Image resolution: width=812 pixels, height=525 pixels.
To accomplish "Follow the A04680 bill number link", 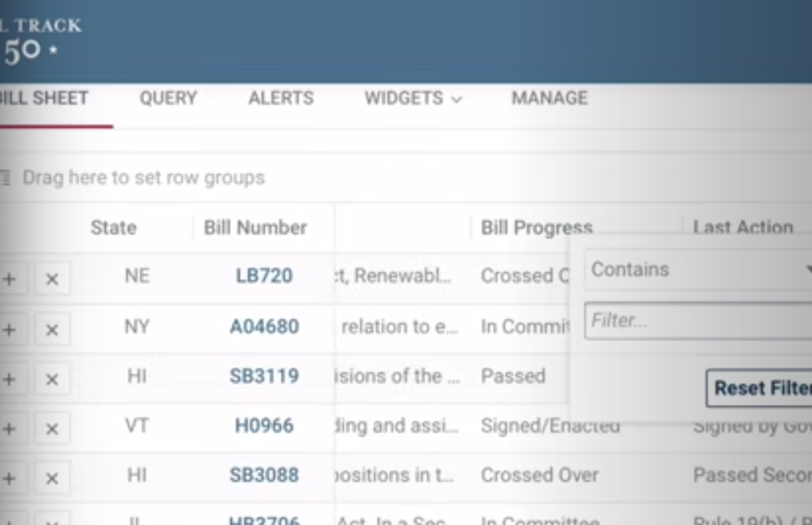I will pyautogui.click(x=264, y=326).
